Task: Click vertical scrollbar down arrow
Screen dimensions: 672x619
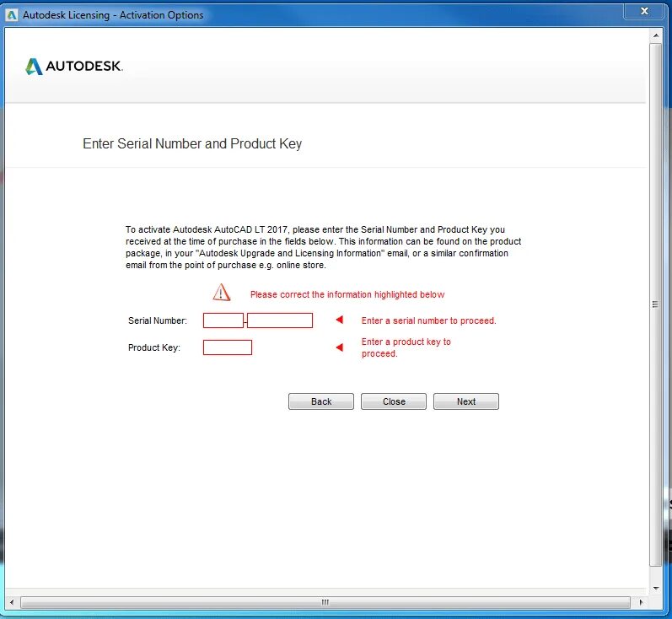Action: tap(656, 589)
